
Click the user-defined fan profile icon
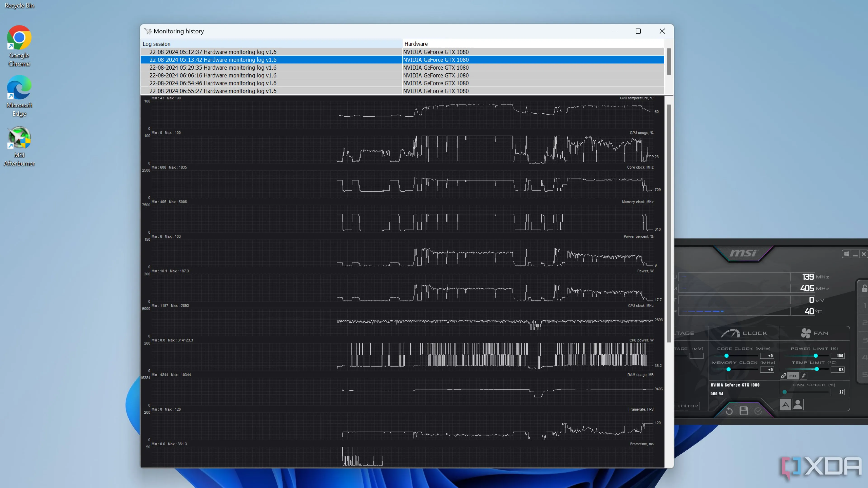click(797, 404)
